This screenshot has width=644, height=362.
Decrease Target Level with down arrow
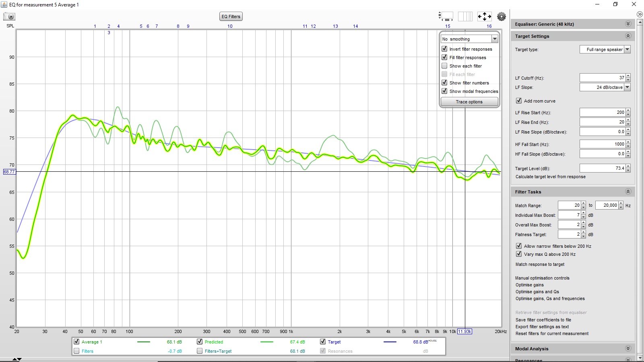pyautogui.click(x=628, y=170)
